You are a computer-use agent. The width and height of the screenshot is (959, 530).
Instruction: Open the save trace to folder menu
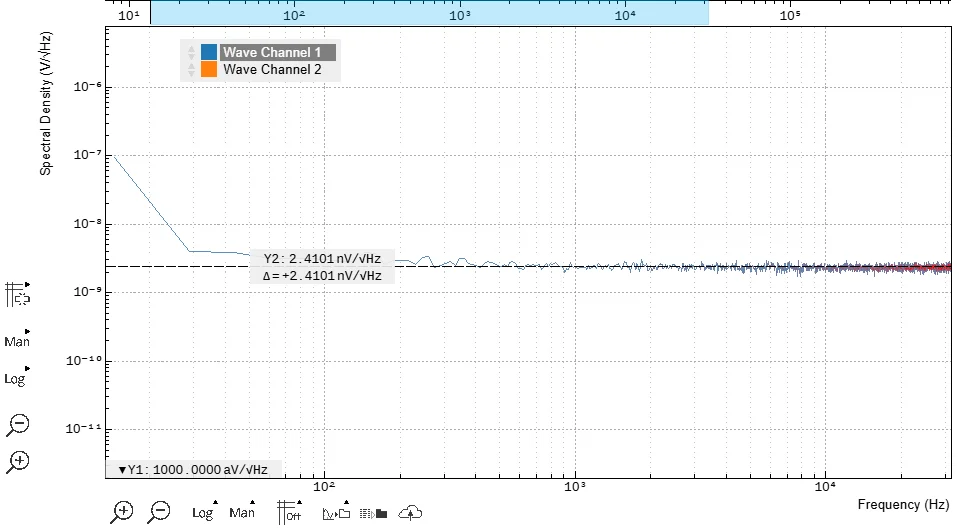pos(336,513)
